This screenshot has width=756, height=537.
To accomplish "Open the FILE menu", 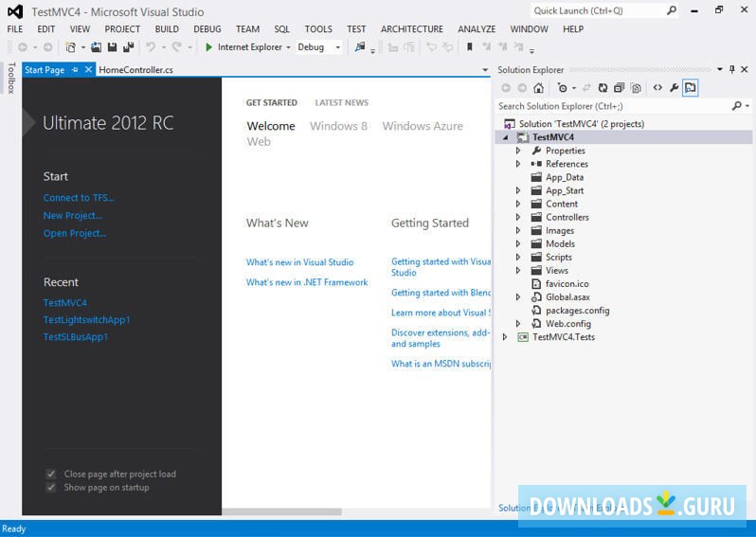I will tap(15, 29).
